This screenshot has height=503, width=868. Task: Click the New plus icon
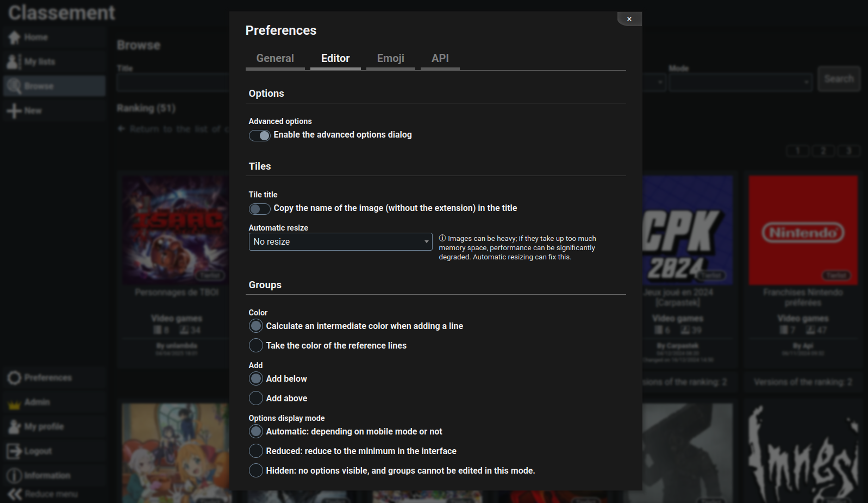[14, 110]
